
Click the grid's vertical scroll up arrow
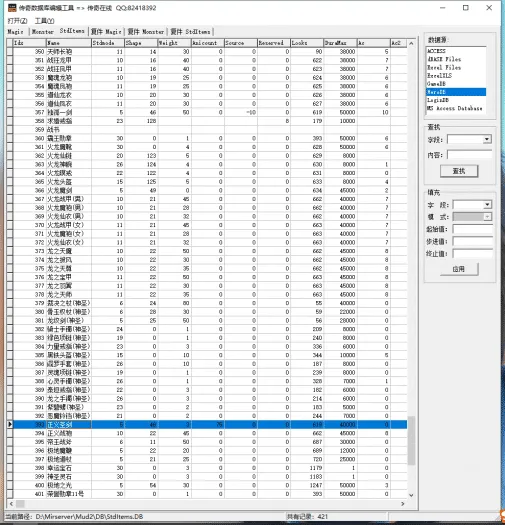pyautogui.click(x=411, y=43)
